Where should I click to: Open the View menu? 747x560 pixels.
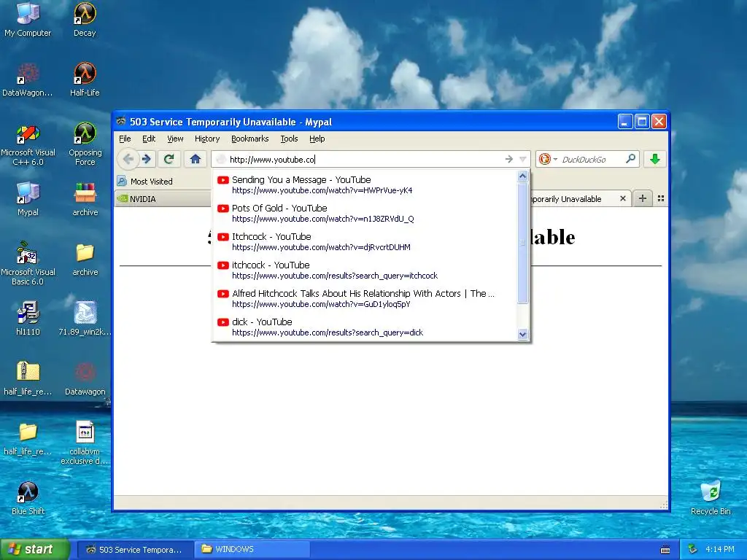[175, 139]
